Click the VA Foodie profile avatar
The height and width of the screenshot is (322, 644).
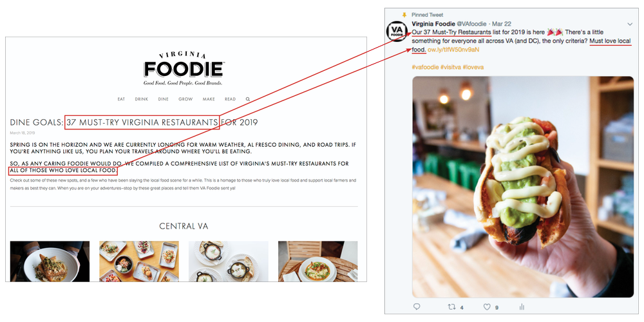tap(397, 31)
